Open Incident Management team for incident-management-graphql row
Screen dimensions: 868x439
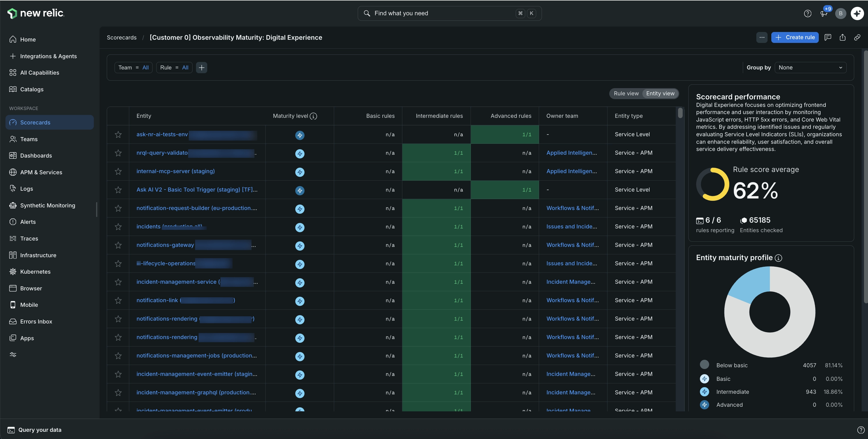571,392
